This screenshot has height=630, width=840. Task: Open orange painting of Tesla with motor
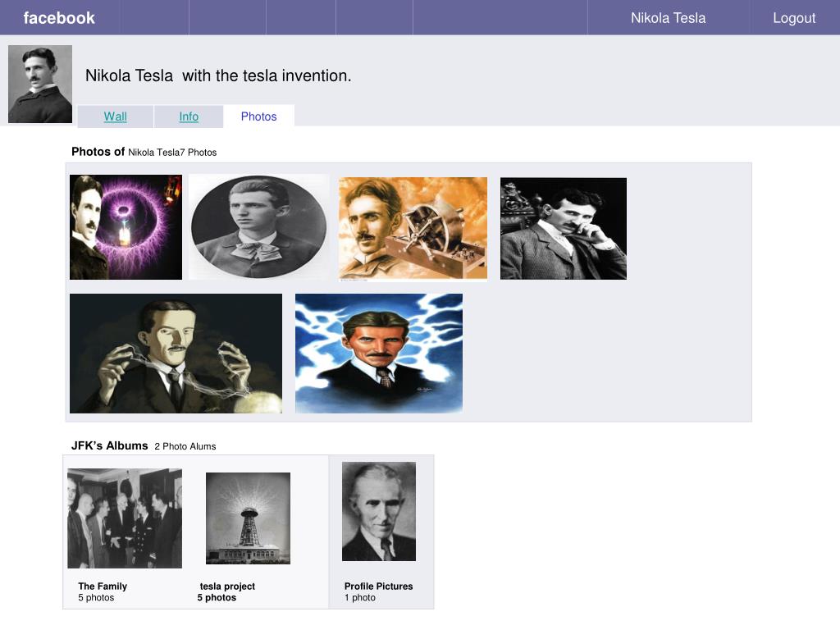[413, 228]
